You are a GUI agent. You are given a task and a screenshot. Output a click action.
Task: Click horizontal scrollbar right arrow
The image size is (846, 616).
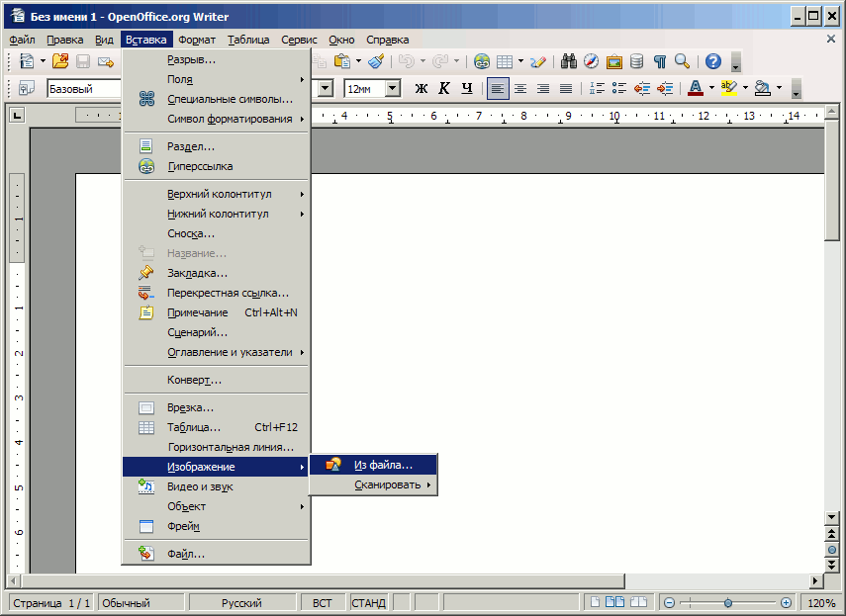815,581
